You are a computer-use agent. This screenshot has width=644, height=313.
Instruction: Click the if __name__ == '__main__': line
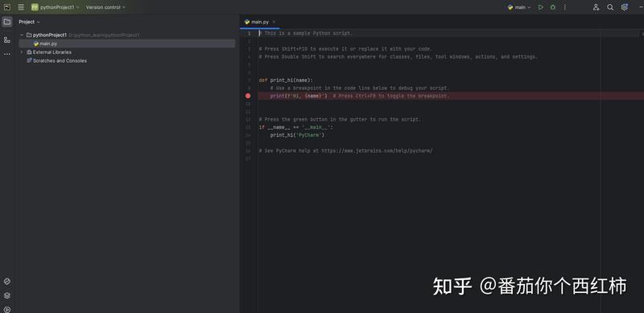pos(295,127)
